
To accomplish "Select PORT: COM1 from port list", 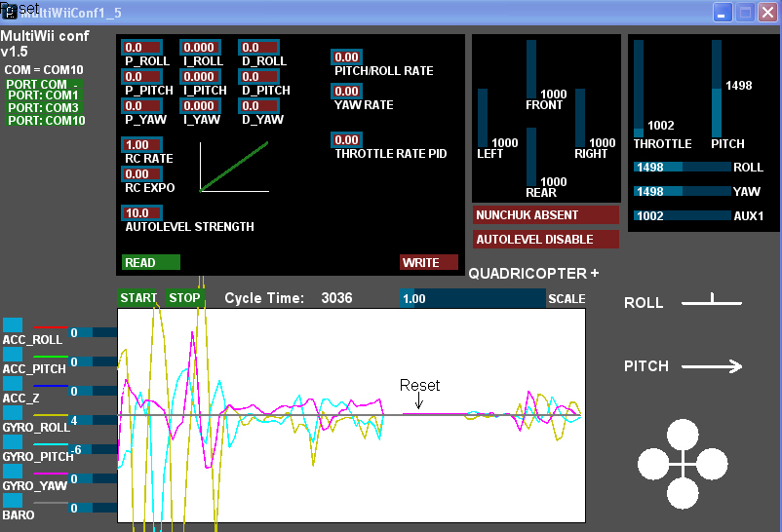I will pyautogui.click(x=44, y=95).
